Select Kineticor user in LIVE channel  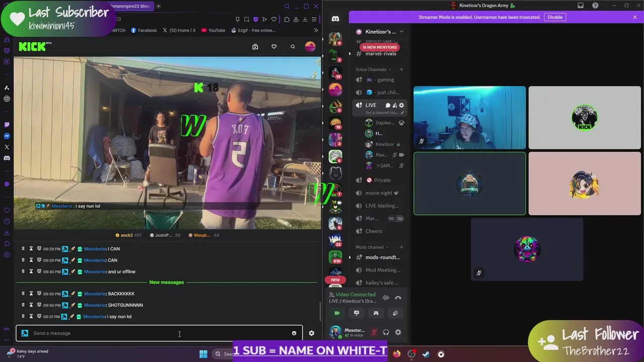(385, 144)
